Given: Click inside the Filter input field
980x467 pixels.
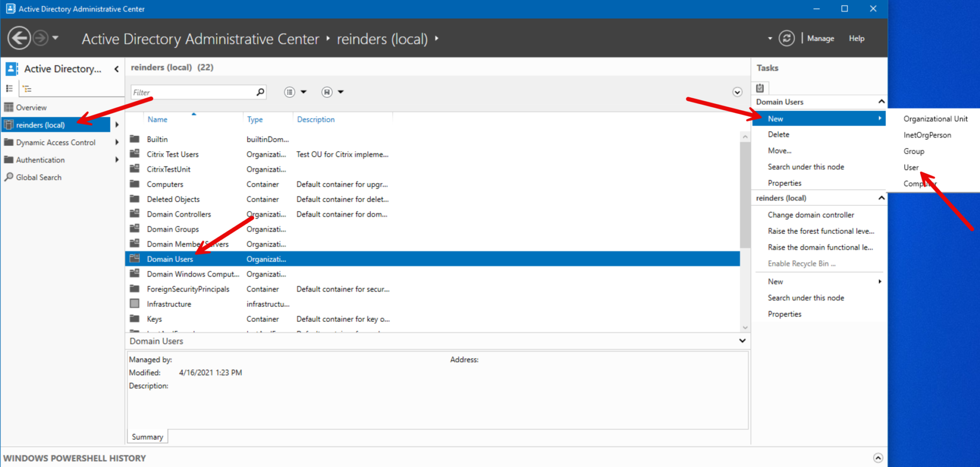Looking at the screenshot, I should point(191,92).
